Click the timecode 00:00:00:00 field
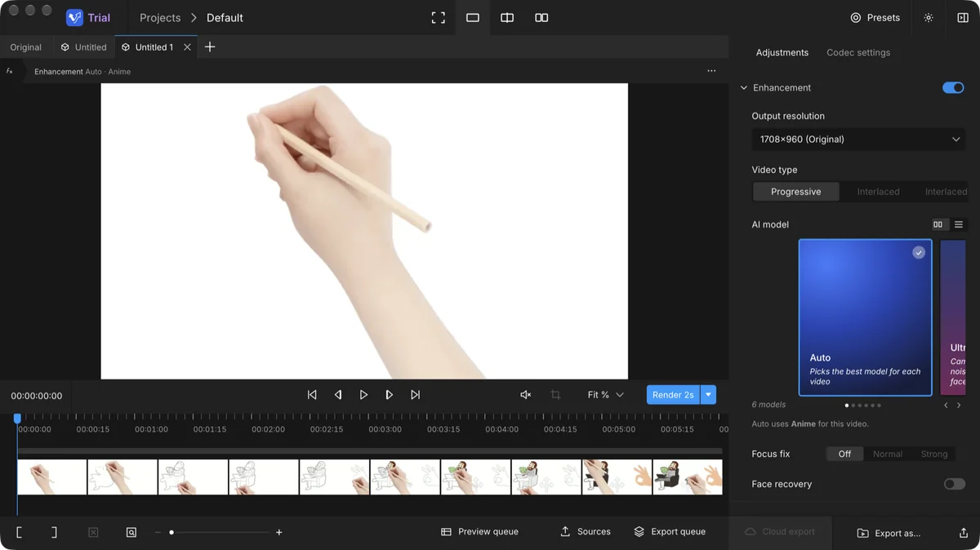Screen dimensions: 980x550 click(37, 396)
